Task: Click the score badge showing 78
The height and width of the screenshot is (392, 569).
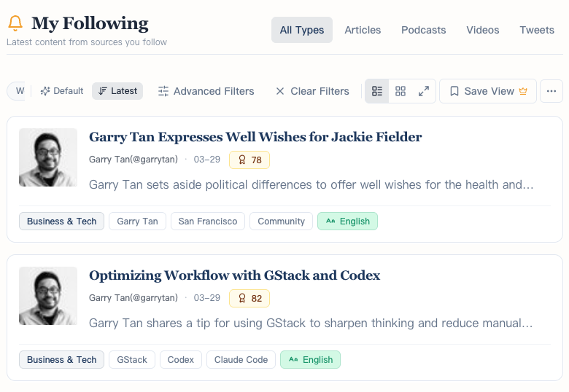Action: coord(249,160)
